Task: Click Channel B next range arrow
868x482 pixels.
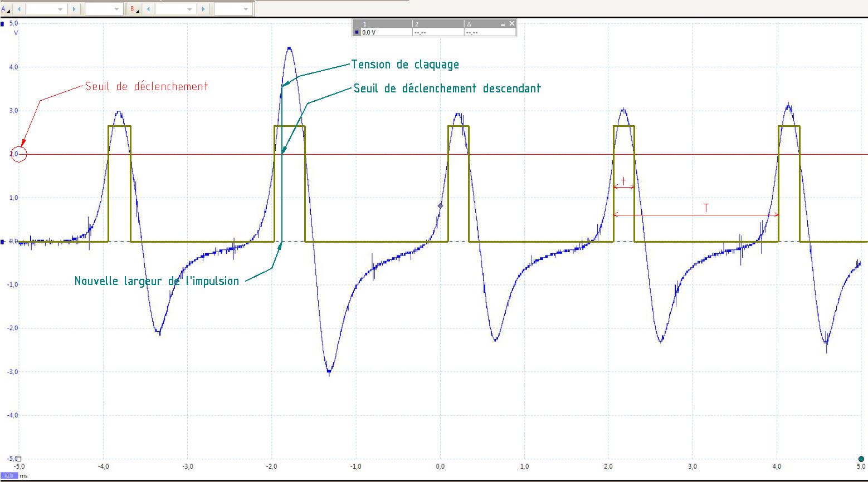Action: click(203, 9)
